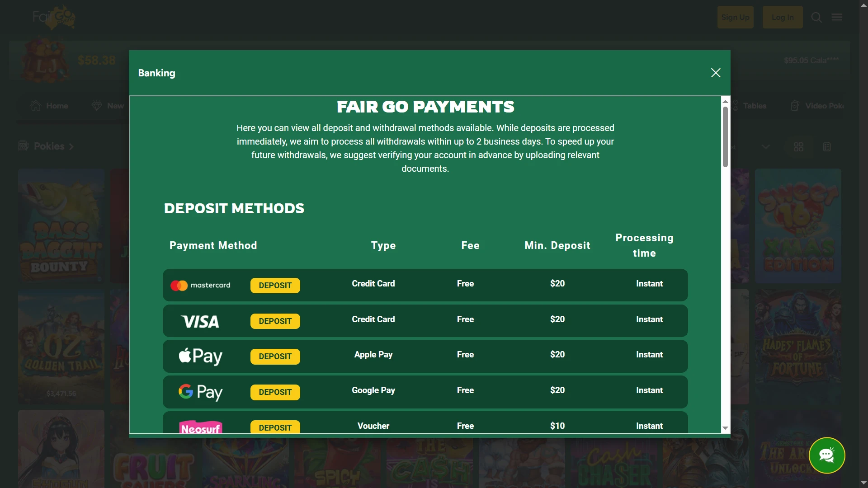Select the New games navigation tab
This screenshot has height=488, width=868.
point(107,105)
